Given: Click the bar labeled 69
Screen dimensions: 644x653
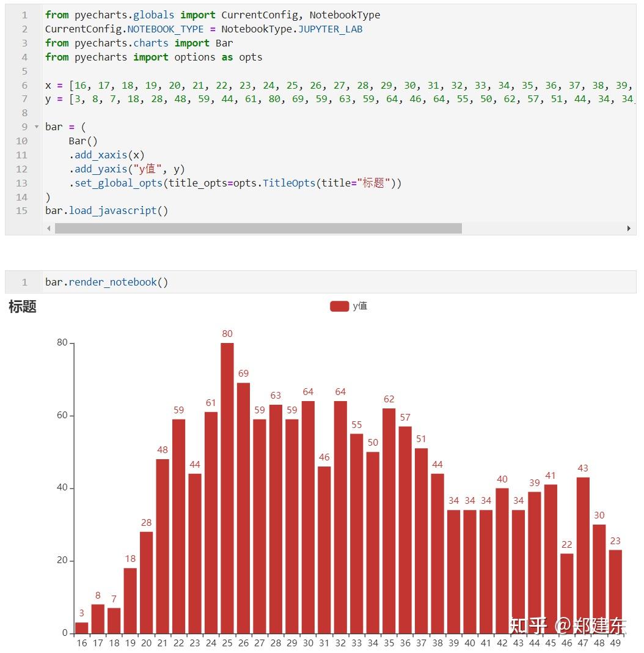Looking at the screenshot, I should coord(244,508).
